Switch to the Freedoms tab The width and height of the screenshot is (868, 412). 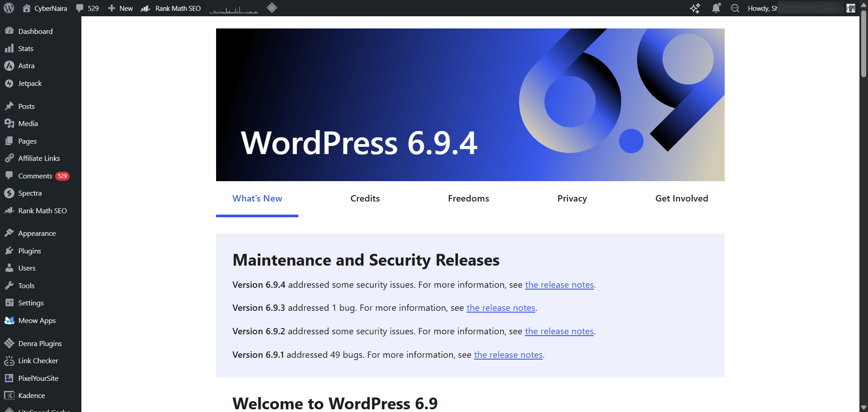coord(468,198)
